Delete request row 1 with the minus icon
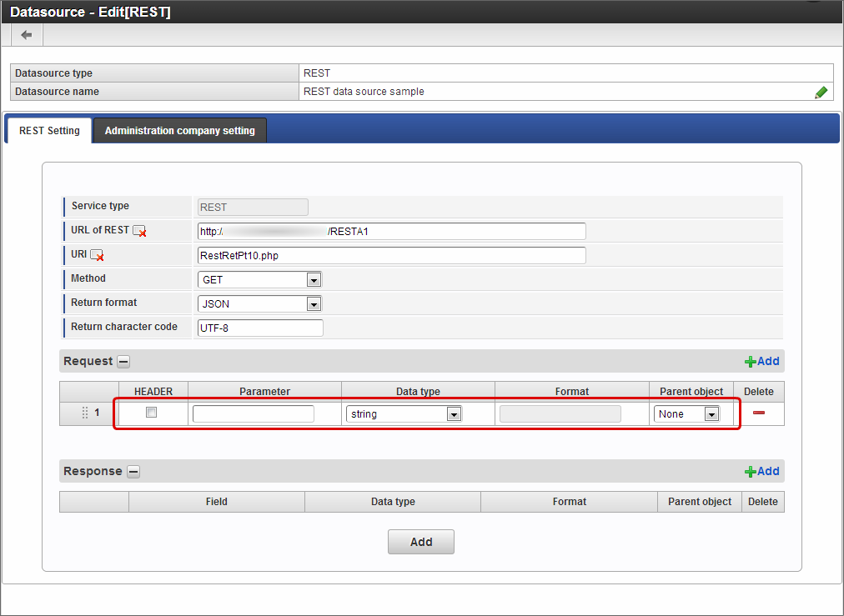This screenshot has height=616, width=844. pyautogui.click(x=759, y=413)
